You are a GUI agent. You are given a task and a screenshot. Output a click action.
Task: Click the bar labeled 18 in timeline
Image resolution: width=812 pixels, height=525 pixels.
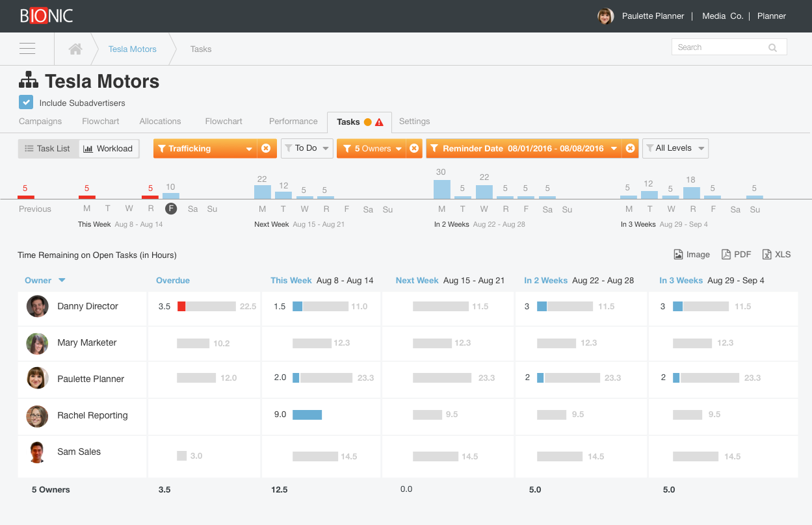(692, 193)
